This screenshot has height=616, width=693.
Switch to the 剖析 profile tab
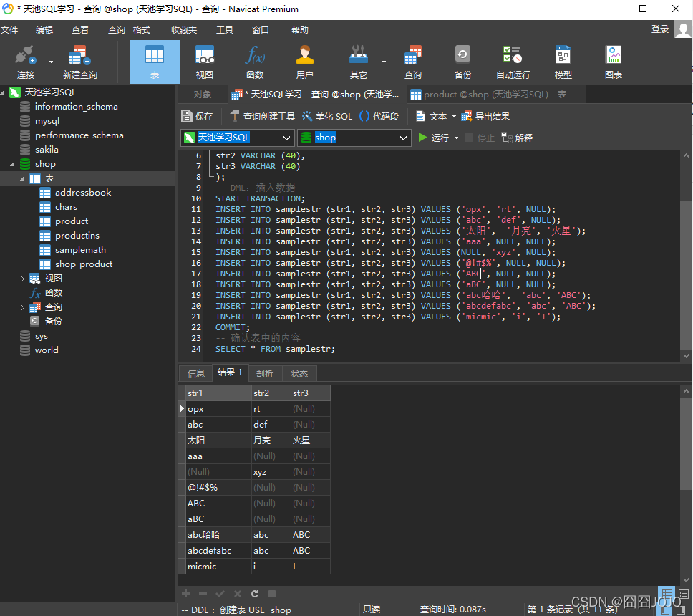pyautogui.click(x=265, y=373)
